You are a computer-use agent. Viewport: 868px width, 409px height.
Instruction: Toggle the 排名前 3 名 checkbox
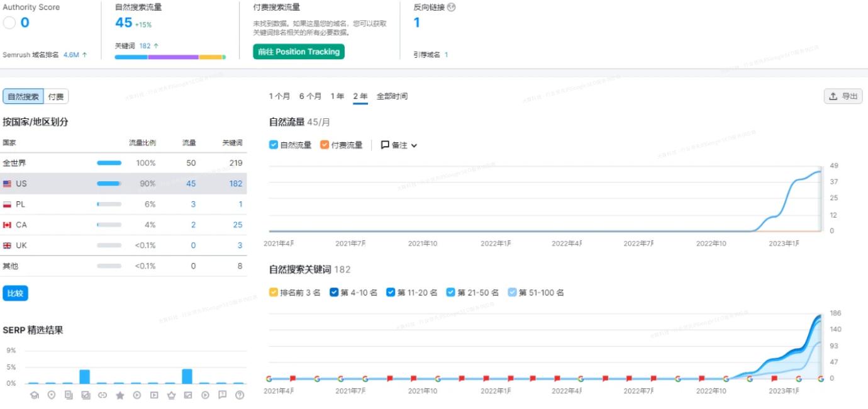click(272, 292)
